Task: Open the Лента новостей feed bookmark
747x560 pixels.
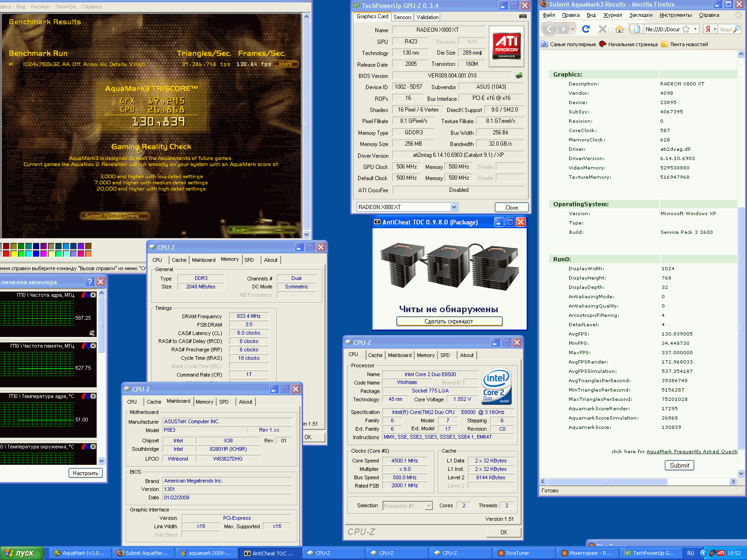Action: click(684, 44)
